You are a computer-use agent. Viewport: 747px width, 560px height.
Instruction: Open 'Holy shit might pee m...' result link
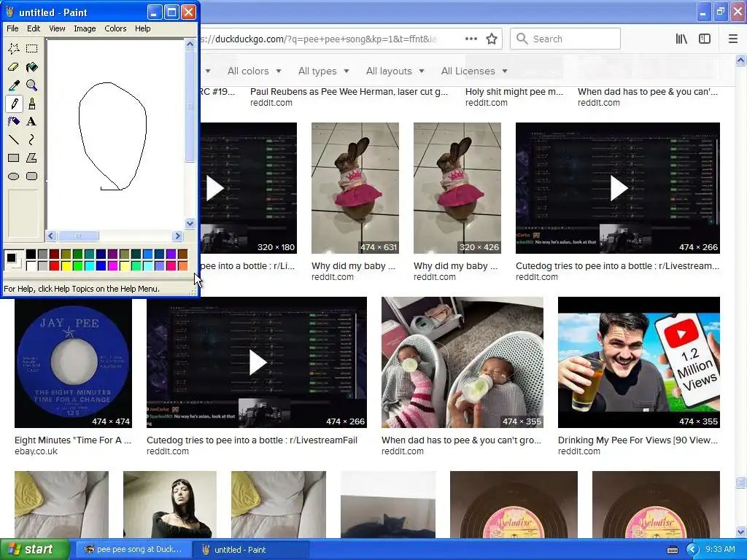click(514, 91)
